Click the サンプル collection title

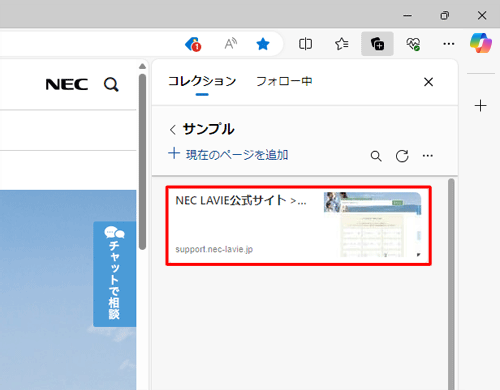click(x=209, y=129)
